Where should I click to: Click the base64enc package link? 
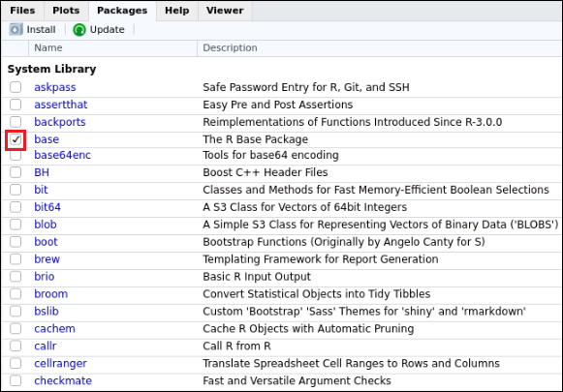pos(62,155)
